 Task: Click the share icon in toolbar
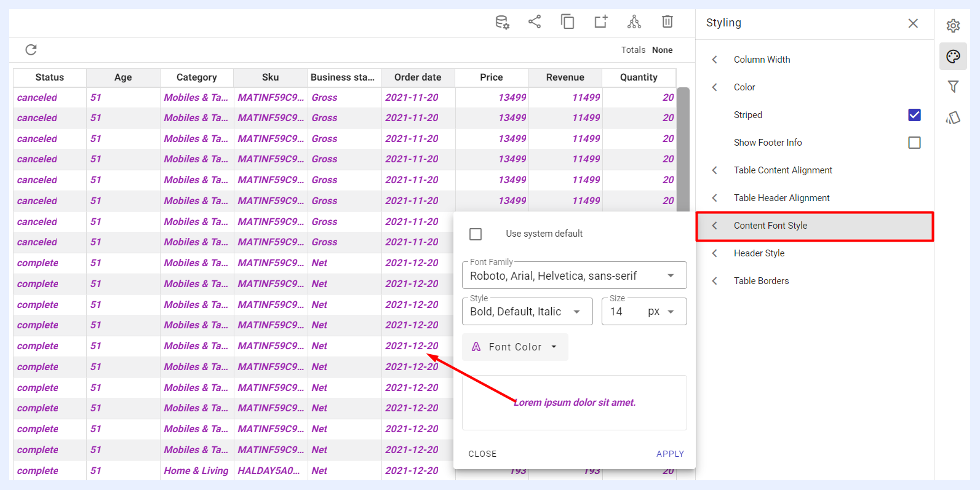click(535, 22)
